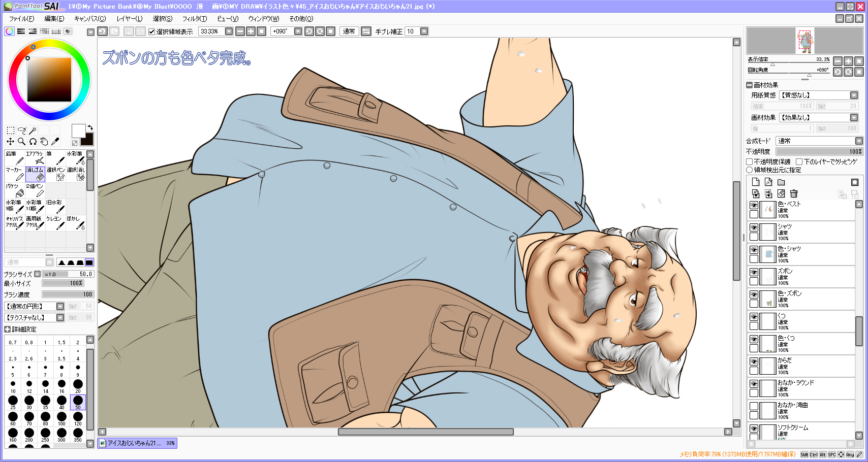This screenshot has height=462, width=868.
Task: Clear the layer with eraser icon
Action: pos(781,193)
